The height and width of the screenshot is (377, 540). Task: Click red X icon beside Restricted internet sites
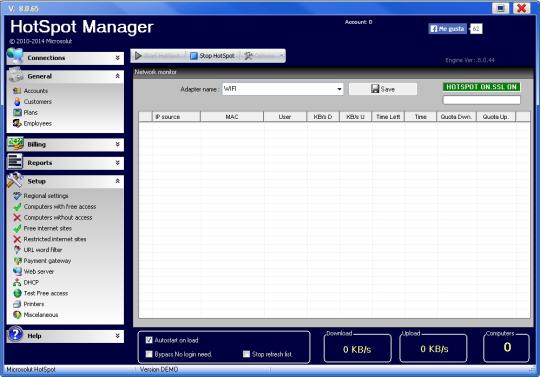click(x=17, y=239)
